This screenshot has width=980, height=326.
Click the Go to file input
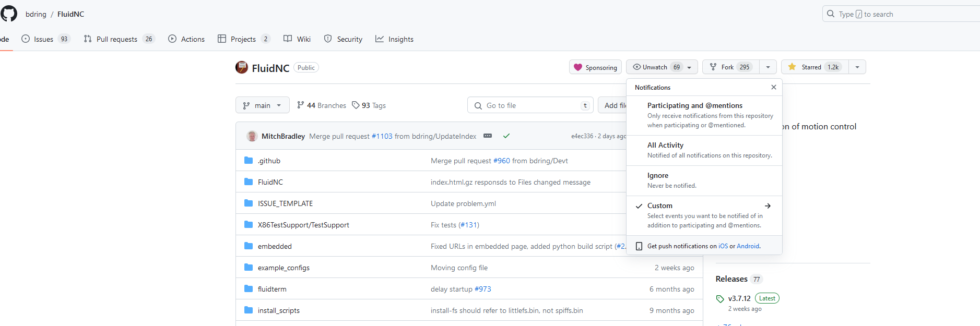pos(530,105)
